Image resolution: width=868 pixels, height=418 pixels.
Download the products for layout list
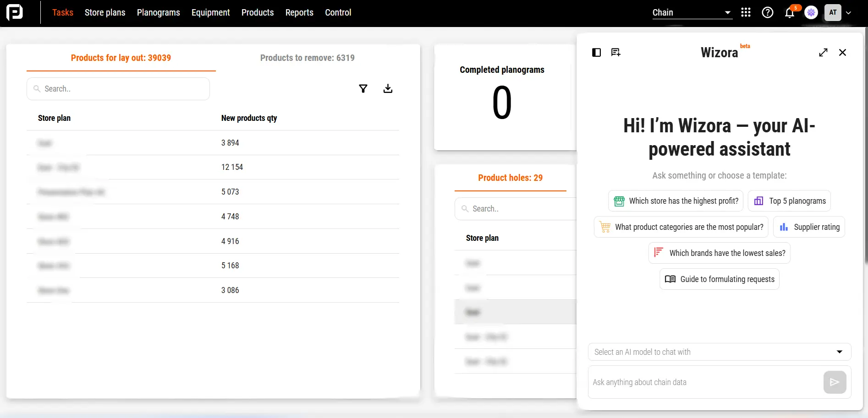pyautogui.click(x=388, y=88)
